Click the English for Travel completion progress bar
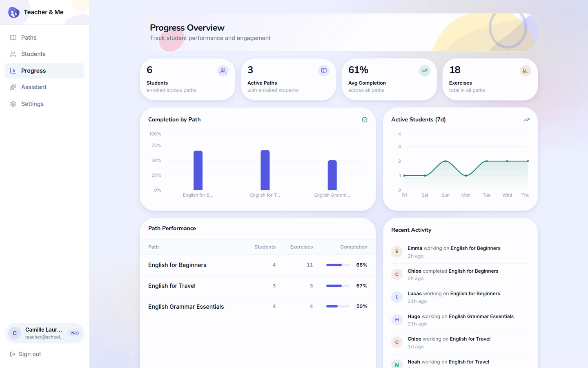This screenshot has width=588, height=368. coord(338,286)
